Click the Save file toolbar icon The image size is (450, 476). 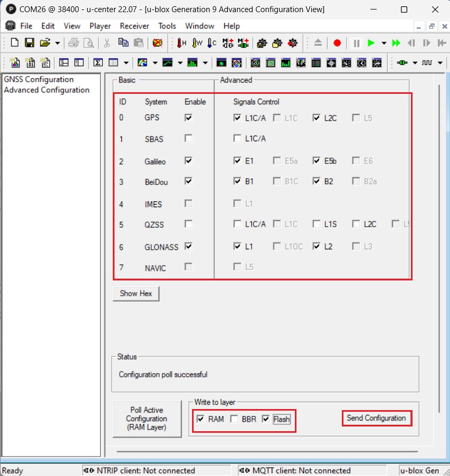click(30, 43)
